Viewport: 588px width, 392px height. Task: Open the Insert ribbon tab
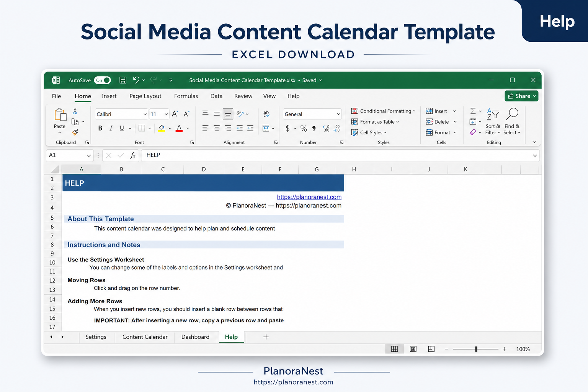[x=109, y=96]
